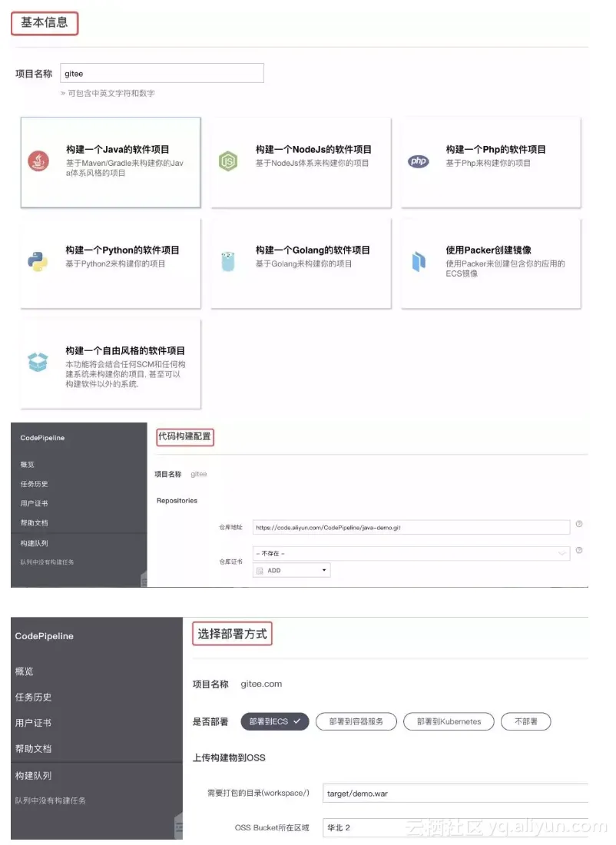Select the 不部署 option

(526, 721)
